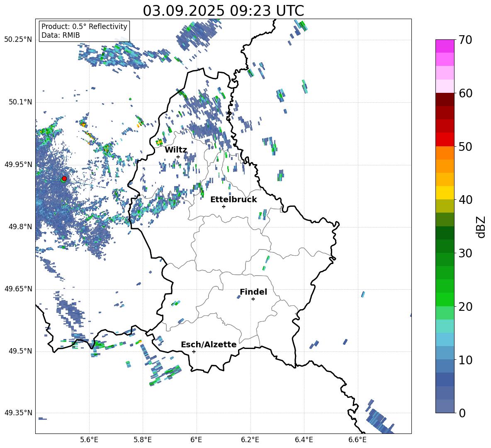The image size is (491, 448).
Task: Click the 49.95°N latitude label
Action: pyautogui.click(x=18, y=165)
